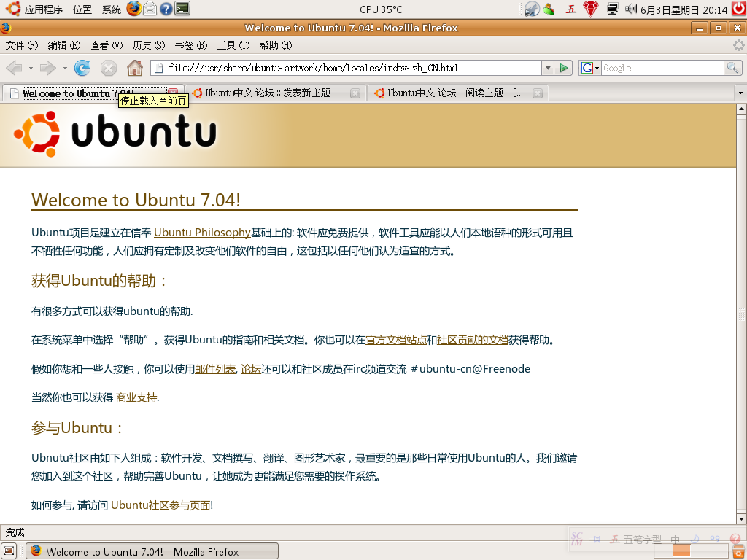Click the SCIM logo on input toolbar
This screenshot has width=747, height=560.
click(577, 539)
